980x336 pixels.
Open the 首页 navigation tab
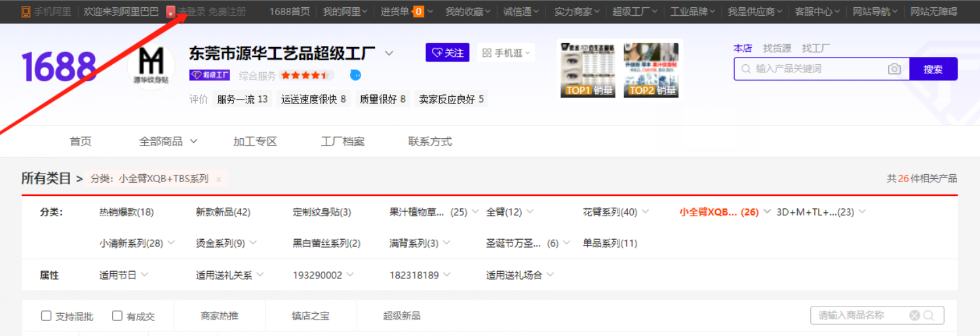tap(81, 141)
